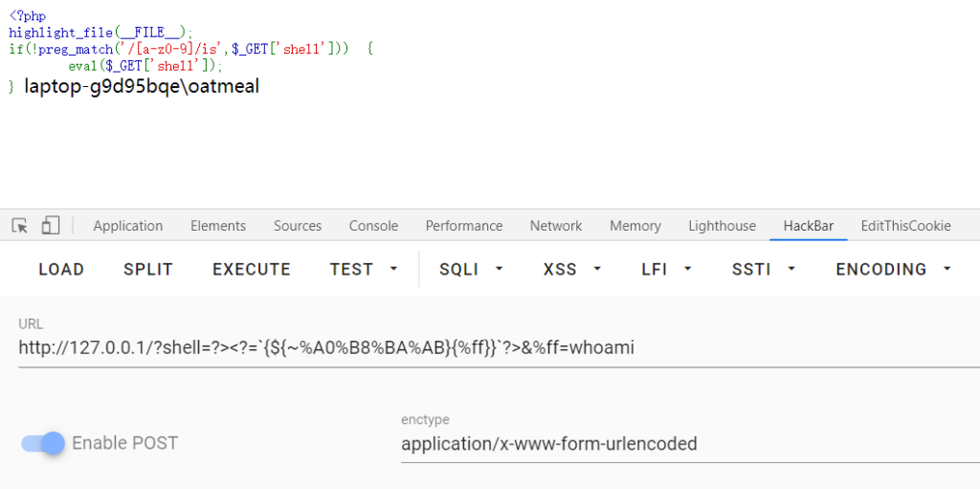Click the preg_match code line
This screenshot has width=980, height=489.
click(x=191, y=49)
